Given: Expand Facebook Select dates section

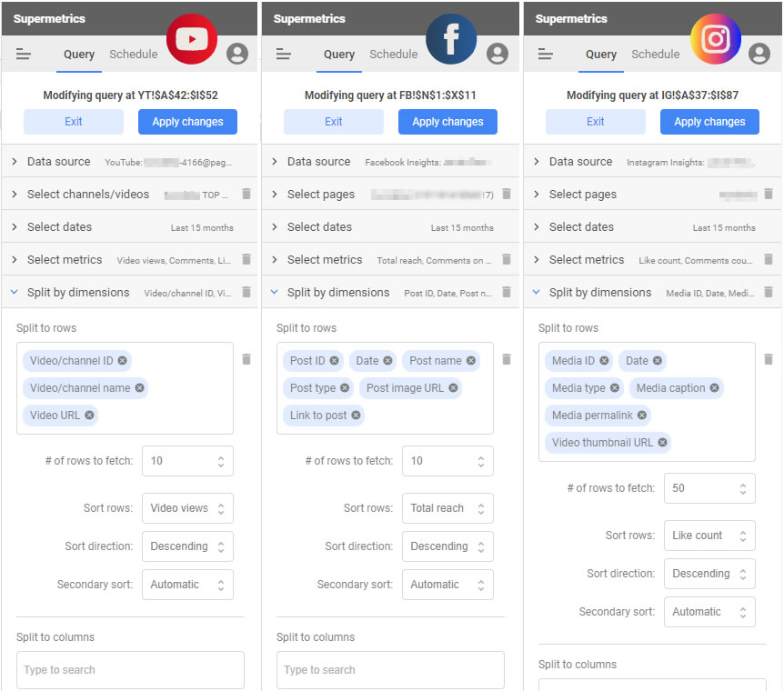Looking at the screenshot, I should [390, 227].
